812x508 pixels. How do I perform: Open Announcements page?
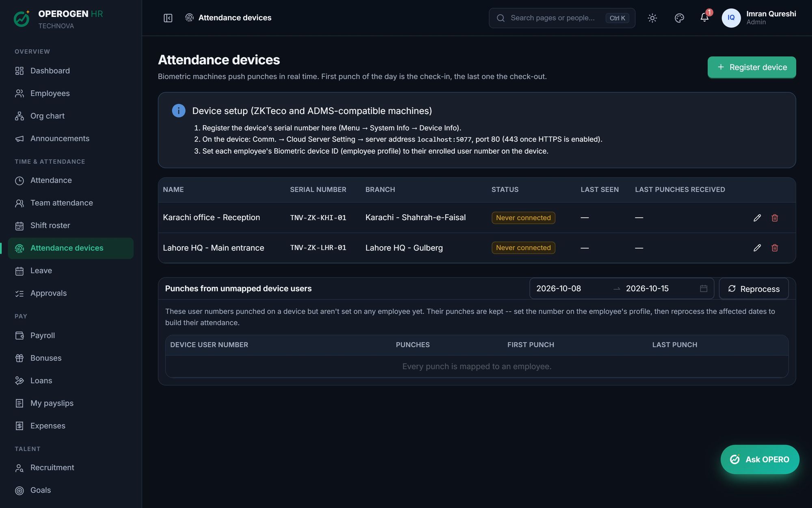coord(71,139)
